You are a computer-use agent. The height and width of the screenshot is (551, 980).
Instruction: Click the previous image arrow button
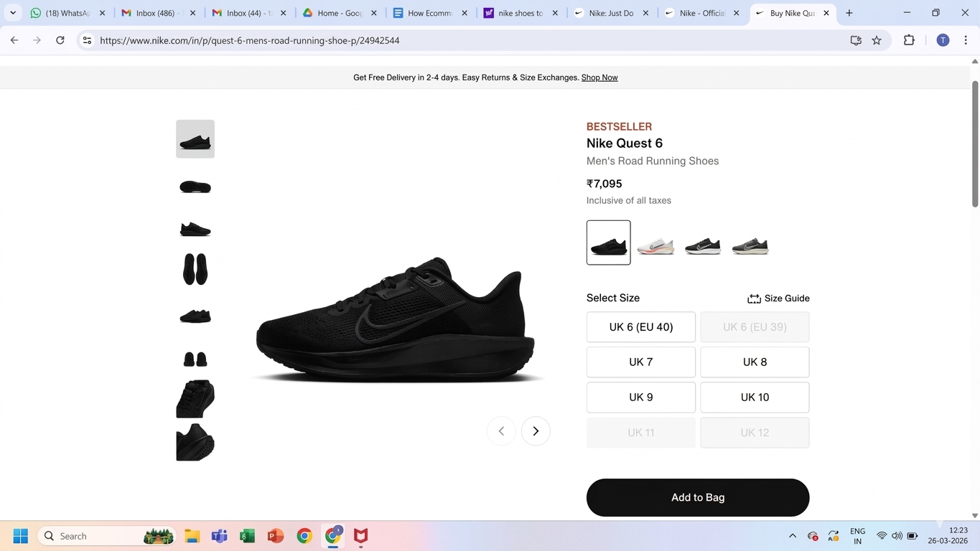(501, 431)
